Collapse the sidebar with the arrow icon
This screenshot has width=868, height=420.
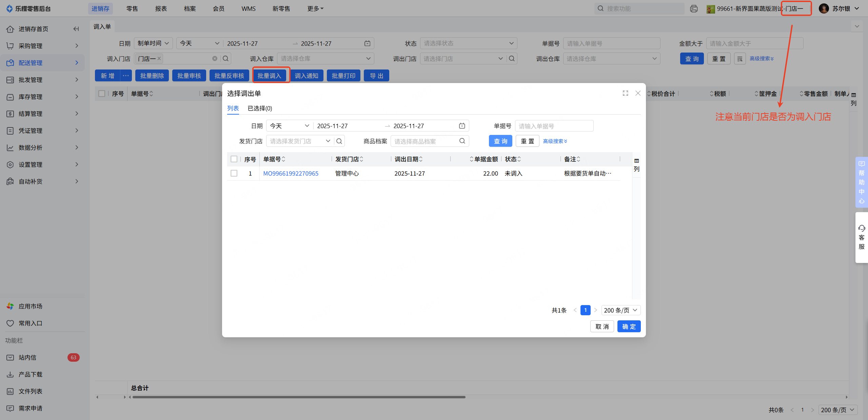tap(76, 29)
